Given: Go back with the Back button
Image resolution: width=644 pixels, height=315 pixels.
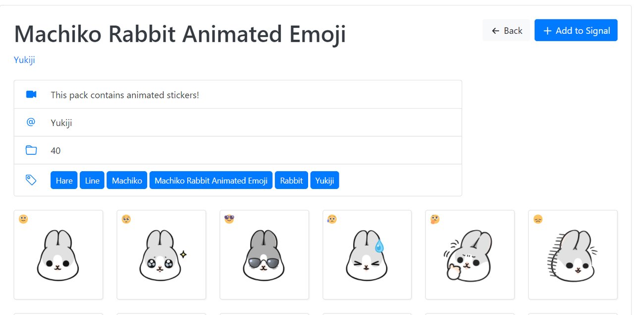Looking at the screenshot, I should (506, 31).
